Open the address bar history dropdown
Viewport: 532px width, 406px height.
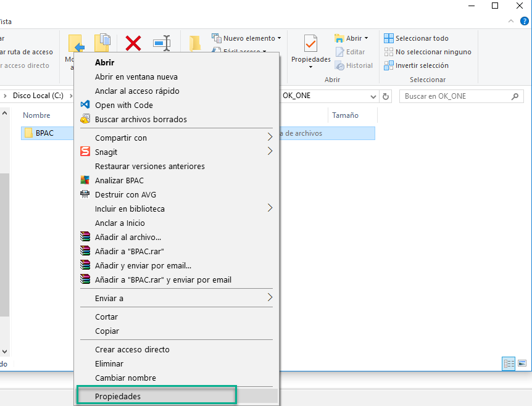click(373, 97)
